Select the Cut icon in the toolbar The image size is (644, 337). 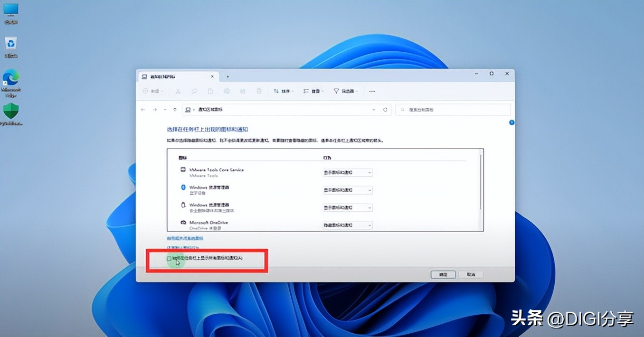177,91
